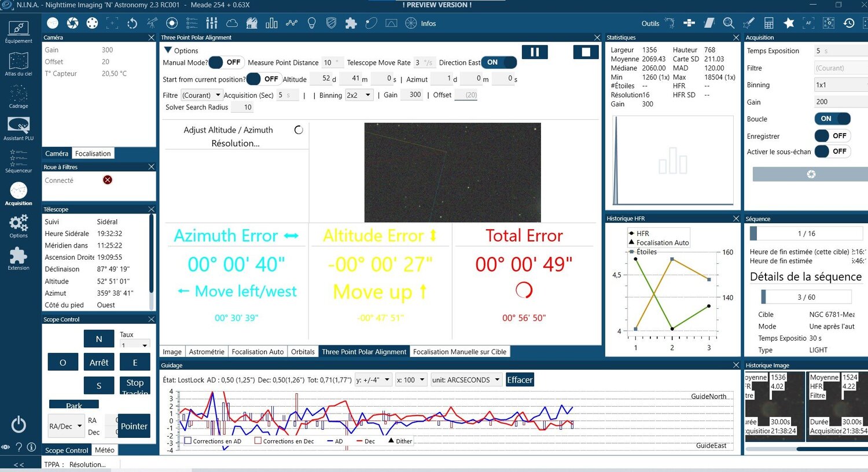This screenshot has height=472, width=868.
Task: Switch to the Astrométrie tab
Action: point(207,352)
